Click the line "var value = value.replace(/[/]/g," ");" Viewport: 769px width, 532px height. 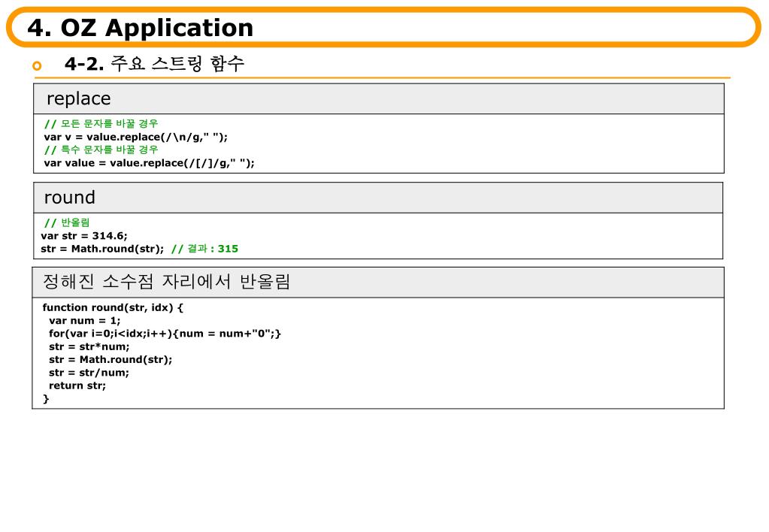[149, 162]
